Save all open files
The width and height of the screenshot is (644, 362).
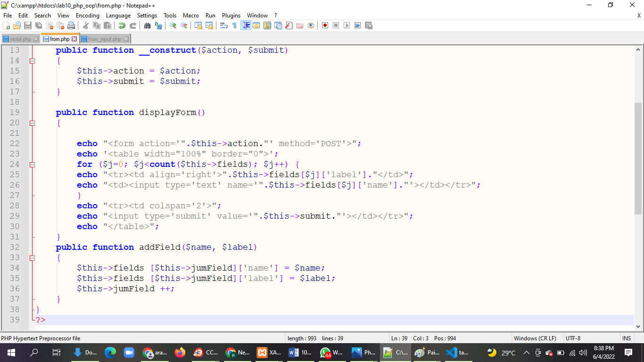pyautogui.click(x=38, y=25)
